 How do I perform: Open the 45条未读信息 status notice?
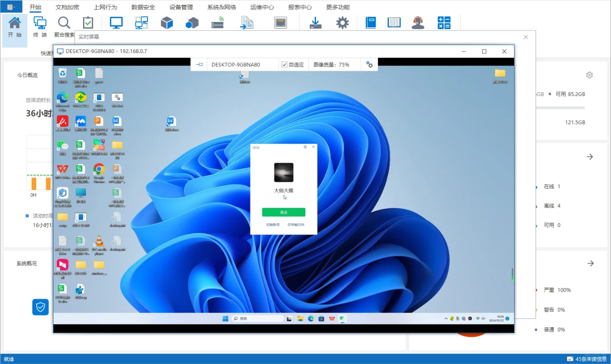[587, 359]
